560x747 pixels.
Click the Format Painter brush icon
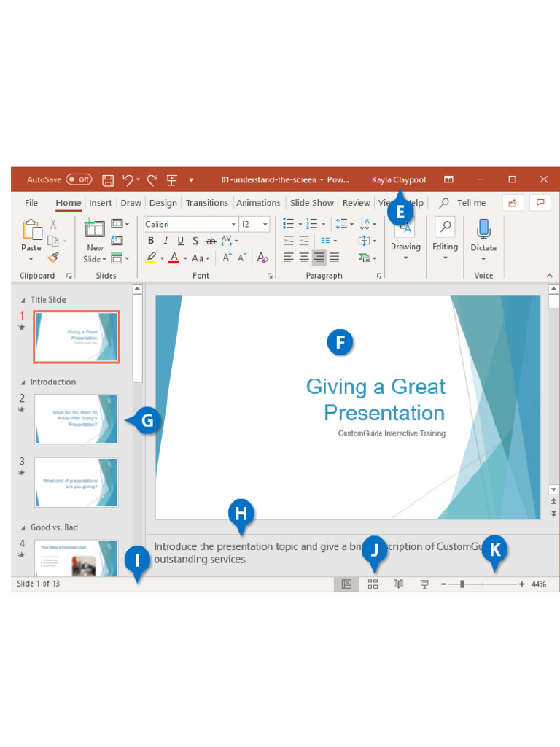coord(53,258)
